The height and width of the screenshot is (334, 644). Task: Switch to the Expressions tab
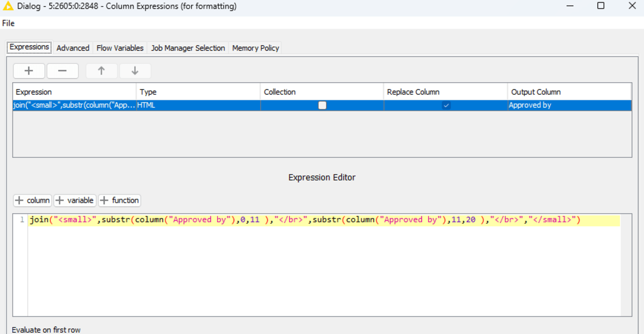click(29, 47)
